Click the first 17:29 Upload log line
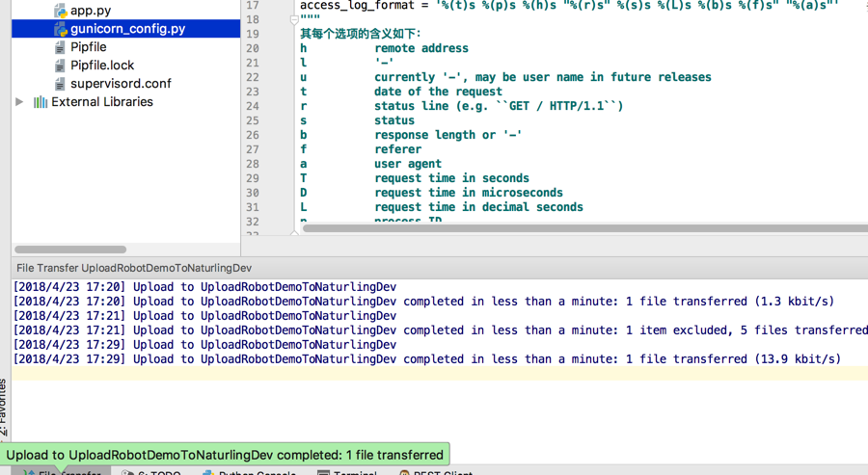The width and height of the screenshot is (868, 475). click(204, 345)
